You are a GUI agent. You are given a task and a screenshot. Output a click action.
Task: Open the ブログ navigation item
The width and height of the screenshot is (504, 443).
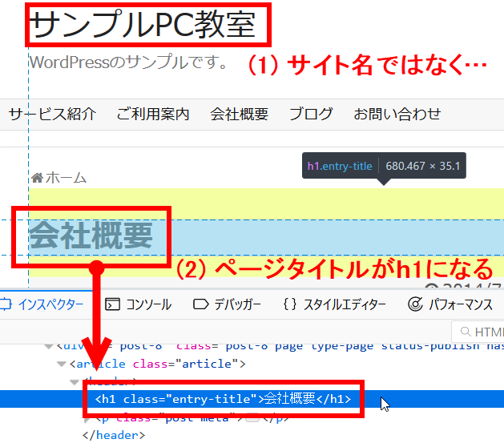pyautogui.click(x=311, y=114)
